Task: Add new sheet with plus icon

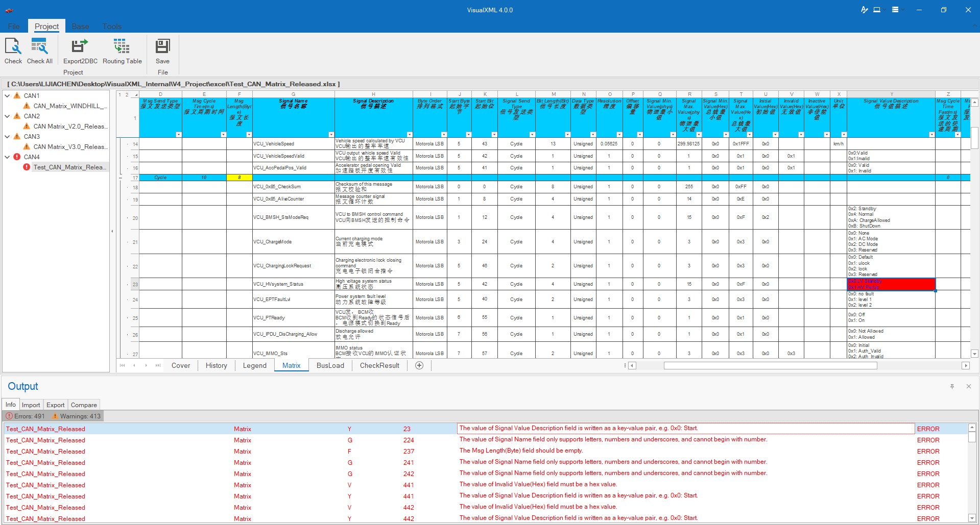Action: click(x=419, y=365)
